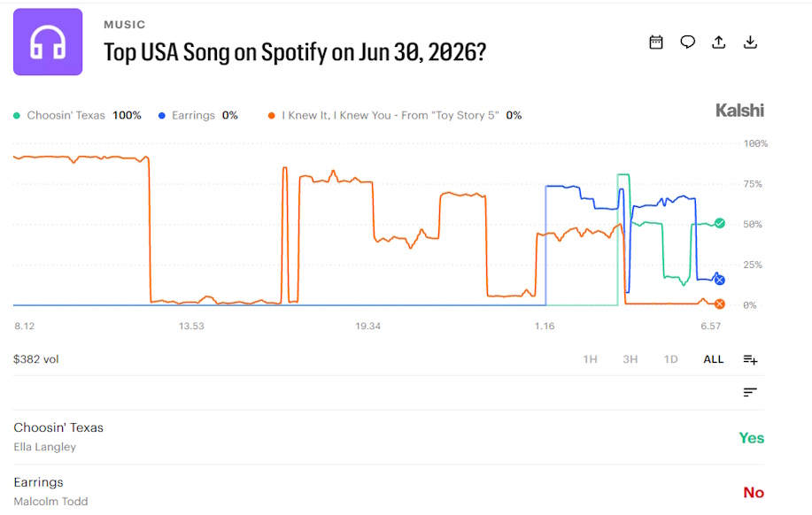Click blue X marker on chart
Screen dimensions: 812x515
click(x=719, y=280)
